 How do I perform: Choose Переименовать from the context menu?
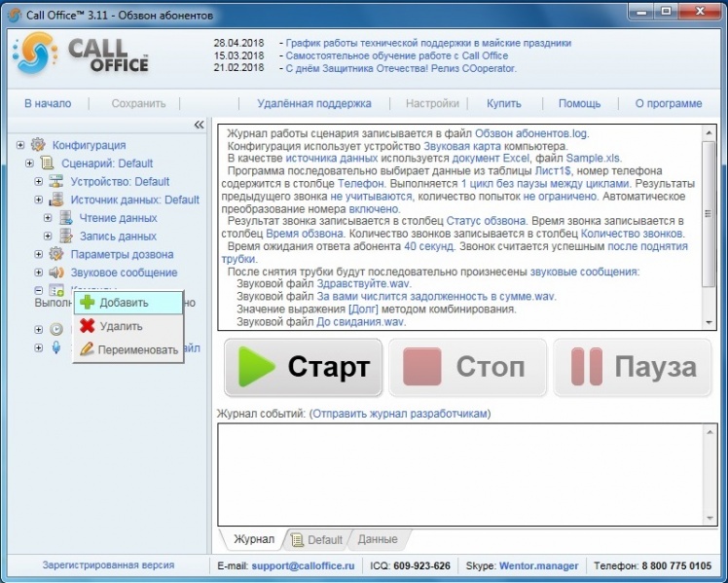click(128, 349)
